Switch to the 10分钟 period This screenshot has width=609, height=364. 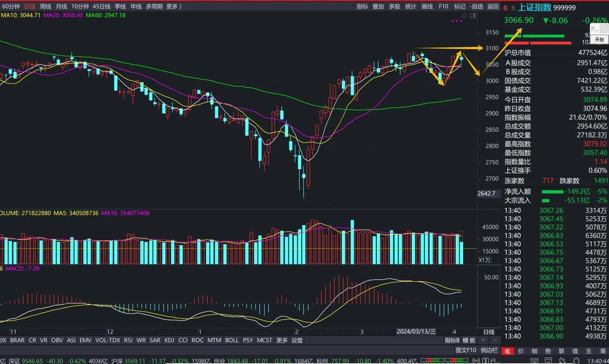click(x=80, y=6)
